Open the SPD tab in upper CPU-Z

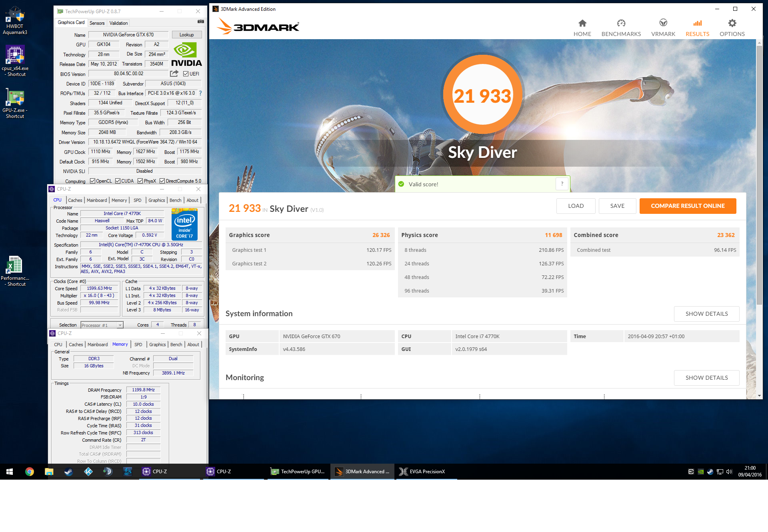[138, 200]
